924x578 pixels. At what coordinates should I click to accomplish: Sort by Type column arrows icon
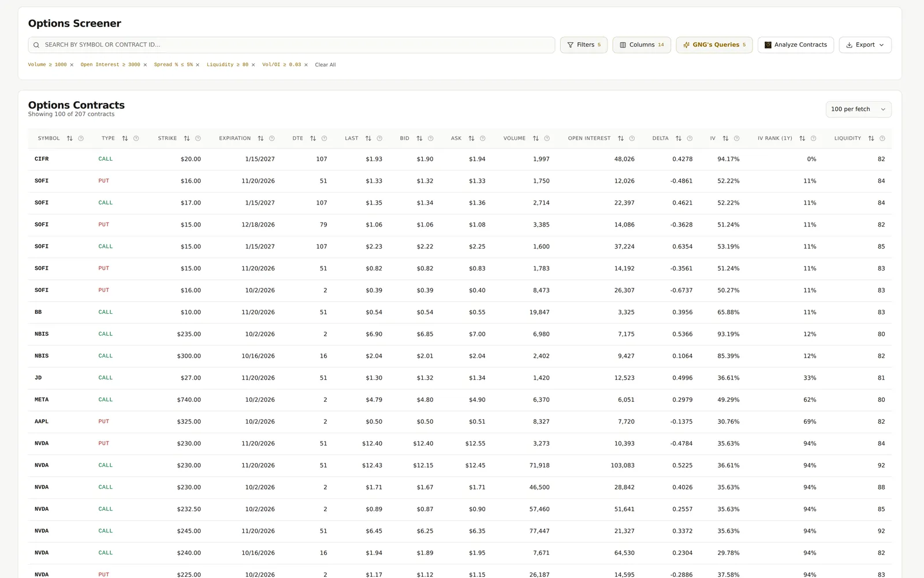[x=125, y=139]
